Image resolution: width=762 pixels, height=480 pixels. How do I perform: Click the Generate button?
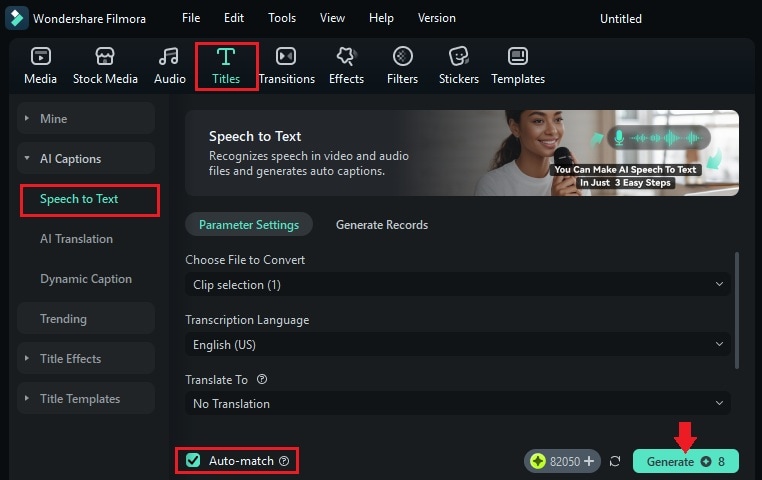point(686,461)
